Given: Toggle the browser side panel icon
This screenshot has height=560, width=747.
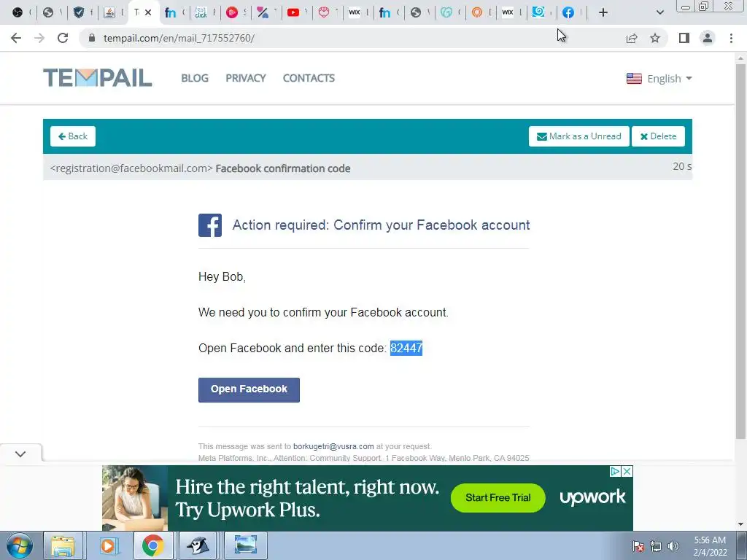Looking at the screenshot, I should tap(684, 38).
